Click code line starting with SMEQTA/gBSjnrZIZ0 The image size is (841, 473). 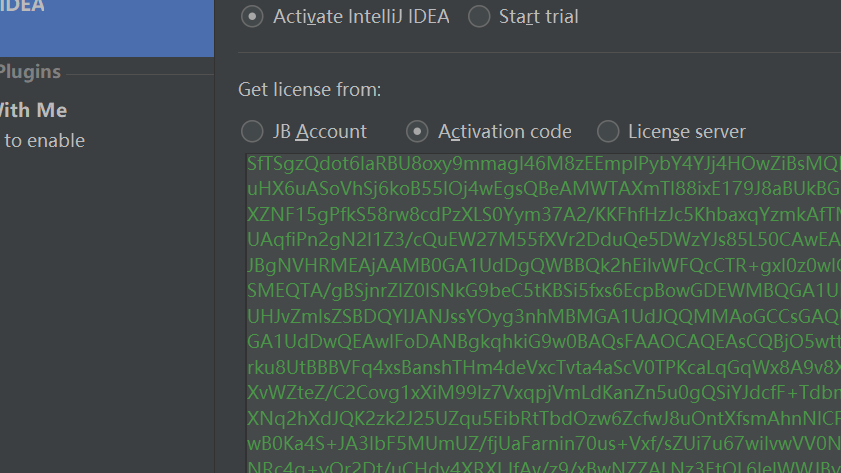pos(544,291)
